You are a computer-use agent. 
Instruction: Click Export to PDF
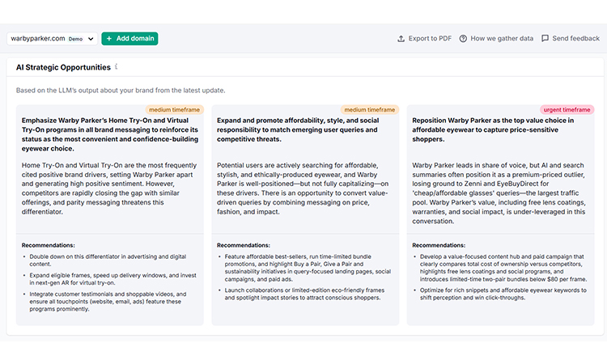[x=425, y=39]
